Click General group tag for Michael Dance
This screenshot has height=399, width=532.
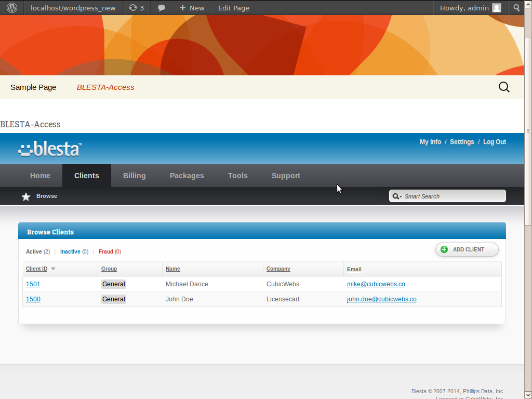point(114,284)
